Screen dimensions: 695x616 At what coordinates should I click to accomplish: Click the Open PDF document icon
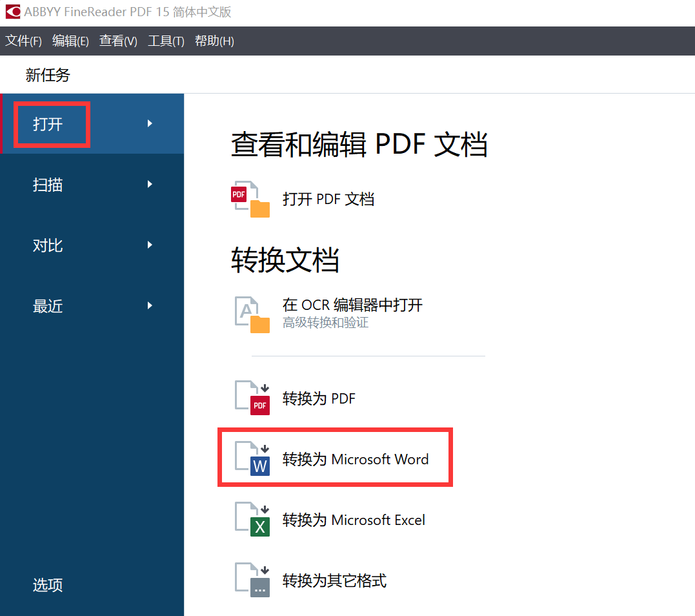250,199
